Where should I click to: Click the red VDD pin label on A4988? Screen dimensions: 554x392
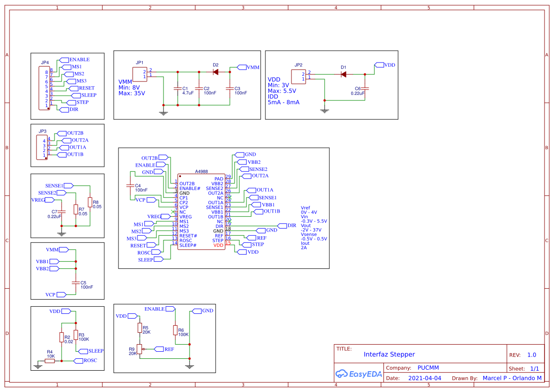click(218, 245)
